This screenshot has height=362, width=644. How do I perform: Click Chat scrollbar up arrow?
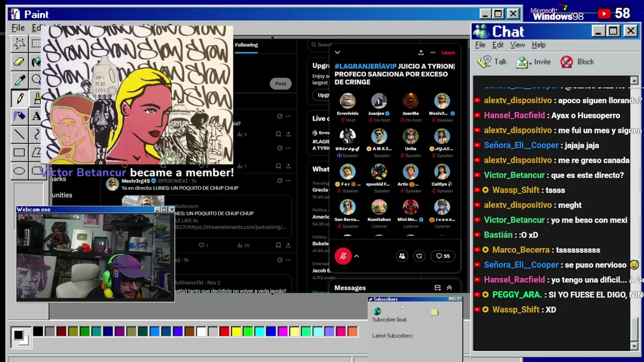coord(634,80)
